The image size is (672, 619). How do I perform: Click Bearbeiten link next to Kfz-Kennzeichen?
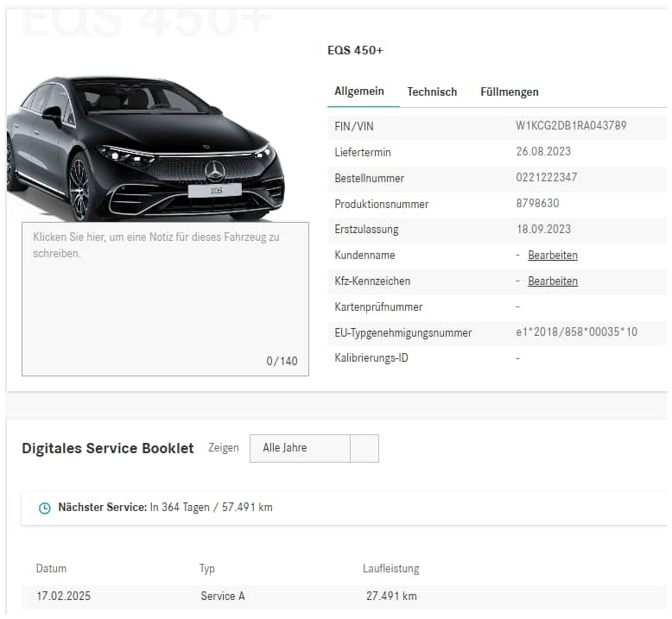(553, 281)
